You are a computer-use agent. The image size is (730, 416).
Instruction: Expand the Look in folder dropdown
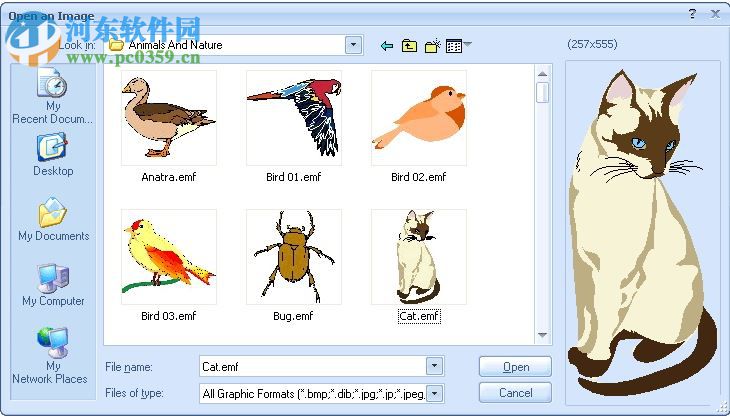click(x=353, y=45)
